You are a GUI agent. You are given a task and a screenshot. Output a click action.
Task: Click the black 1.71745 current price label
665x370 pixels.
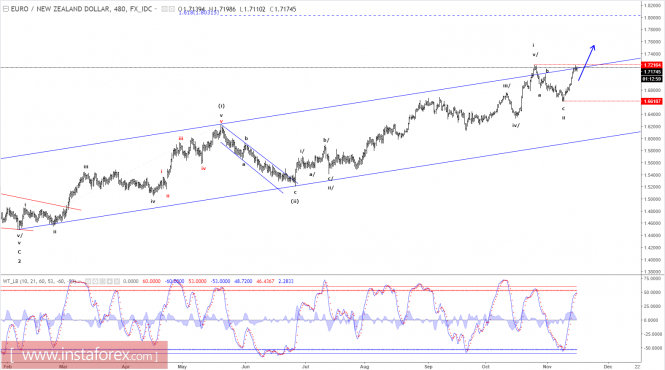point(652,72)
